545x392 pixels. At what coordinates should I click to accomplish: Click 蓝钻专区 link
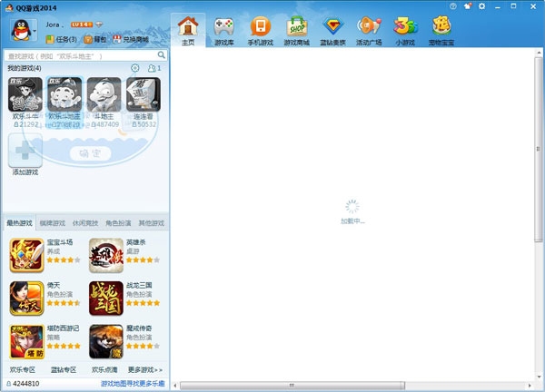[x=64, y=370]
